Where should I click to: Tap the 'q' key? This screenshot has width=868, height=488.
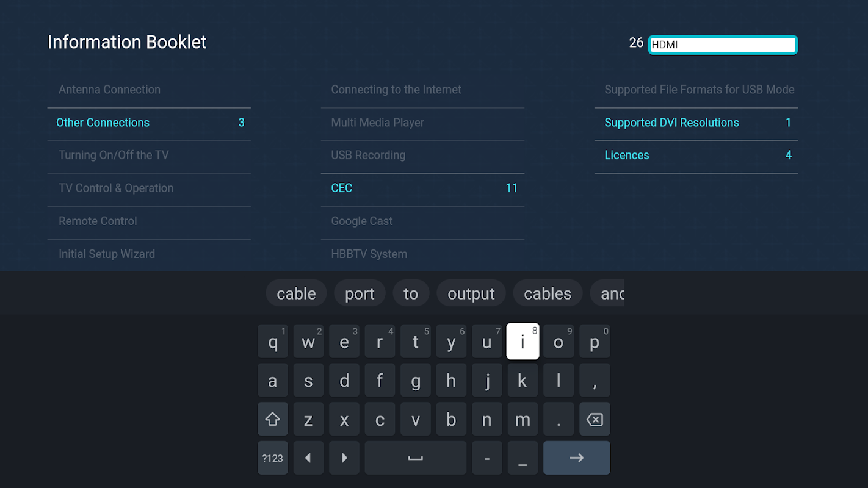tap(272, 341)
